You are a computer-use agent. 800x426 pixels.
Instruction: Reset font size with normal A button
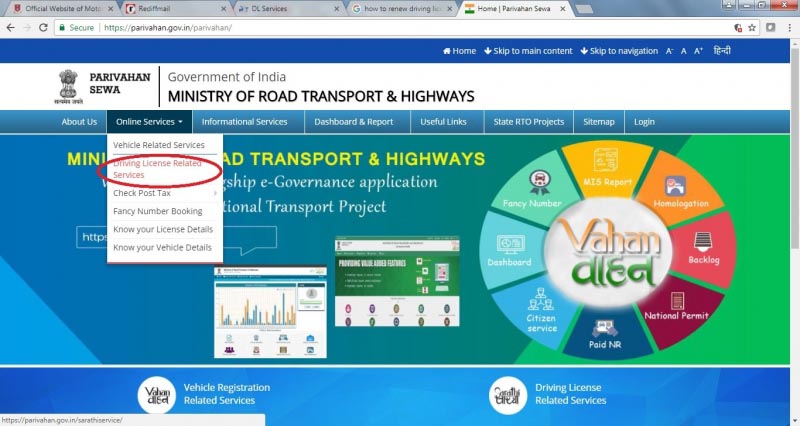(684, 51)
